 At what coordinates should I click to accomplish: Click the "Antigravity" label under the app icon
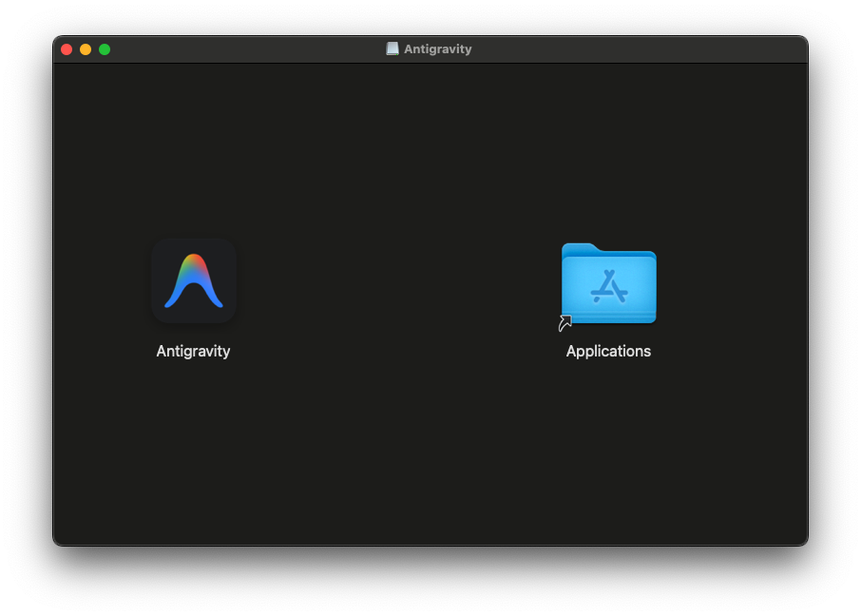(x=193, y=352)
